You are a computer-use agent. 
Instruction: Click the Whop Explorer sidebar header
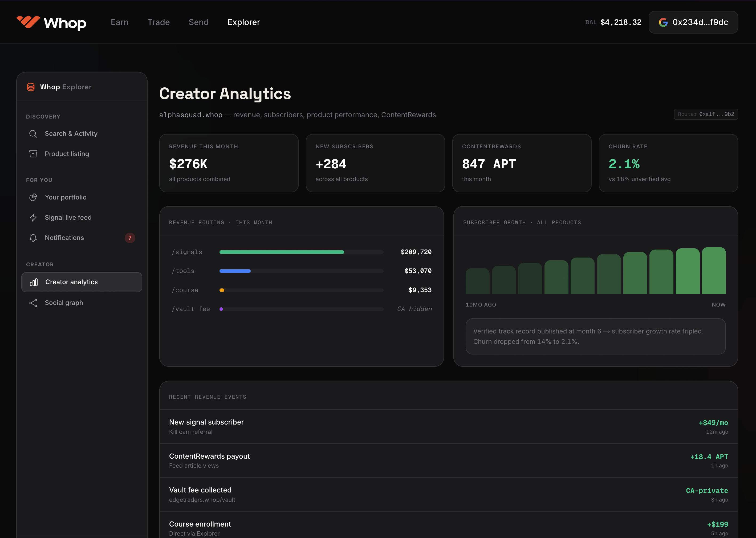click(82, 87)
